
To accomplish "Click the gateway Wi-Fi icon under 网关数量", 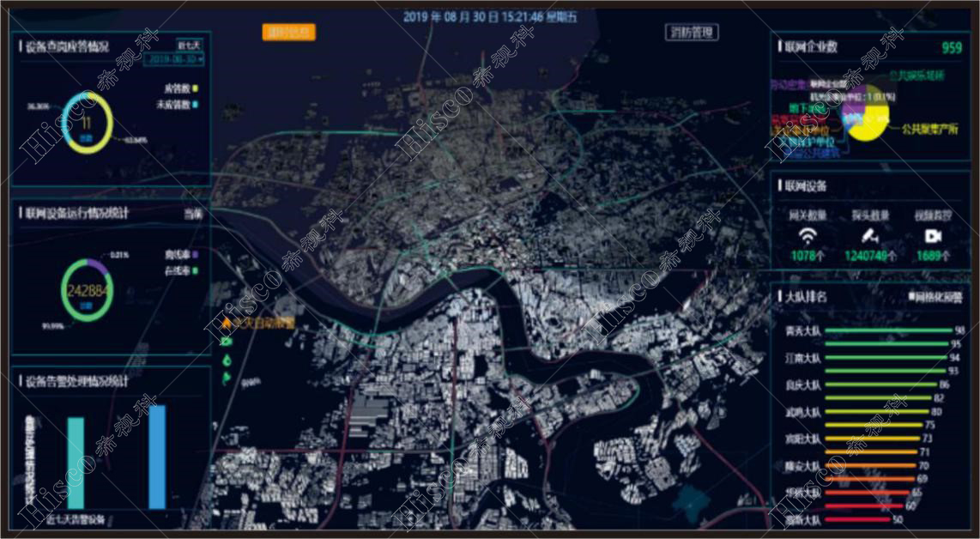I will 807,235.
